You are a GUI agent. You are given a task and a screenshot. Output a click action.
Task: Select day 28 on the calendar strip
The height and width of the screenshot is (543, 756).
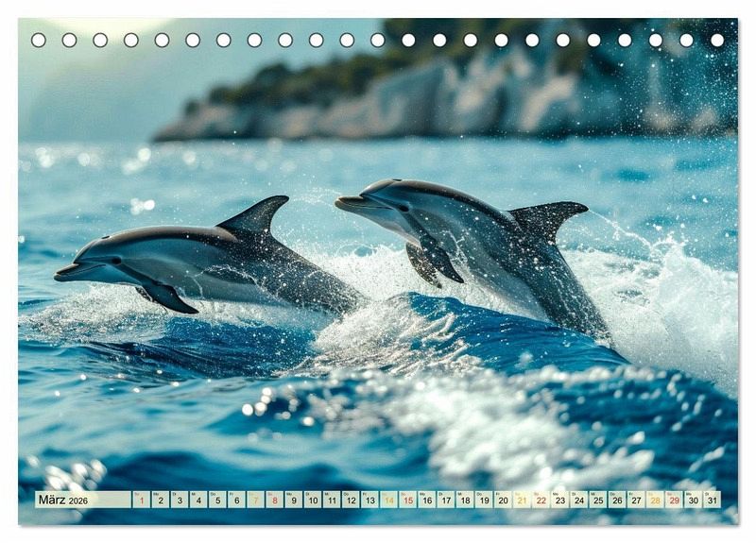pyautogui.click(x=655, y=500)
